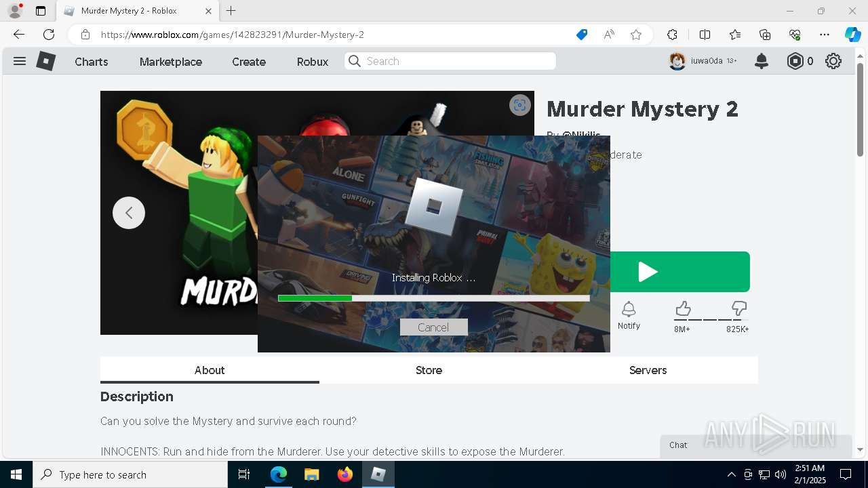Open the Edge profile icon
868x488 pixels.
point(15,11)
